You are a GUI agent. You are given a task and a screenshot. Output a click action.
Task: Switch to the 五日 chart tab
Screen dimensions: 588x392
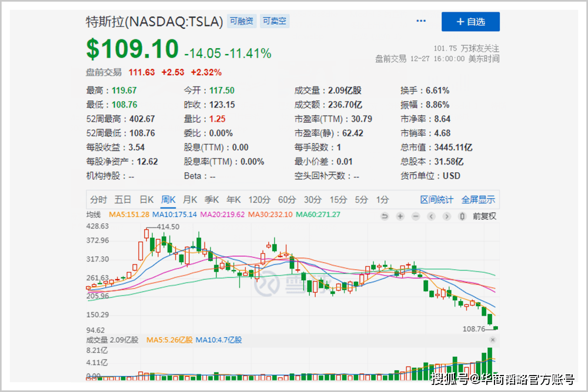pyautogui.click(x=123, y=200)
